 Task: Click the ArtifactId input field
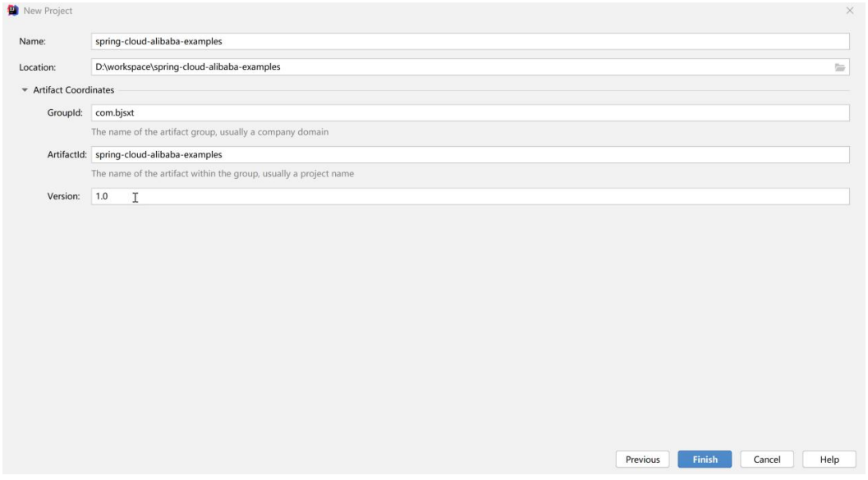[x=470, y=154]
